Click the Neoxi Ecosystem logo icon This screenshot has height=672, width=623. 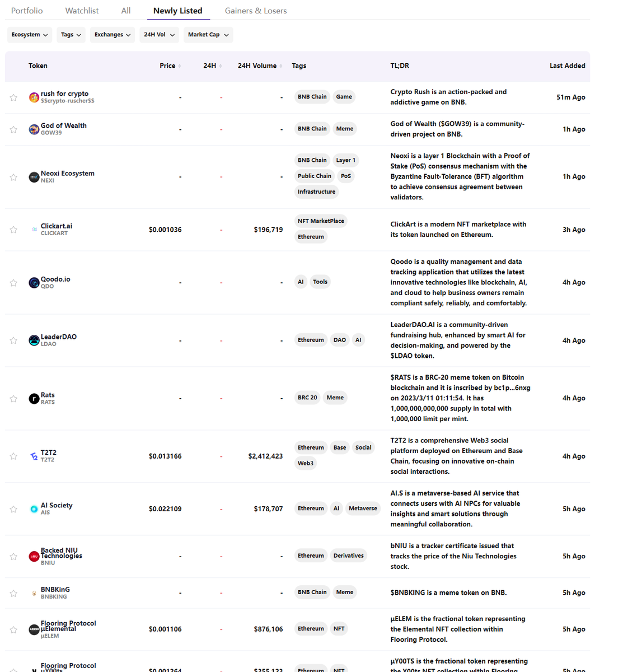coord(34,177)
